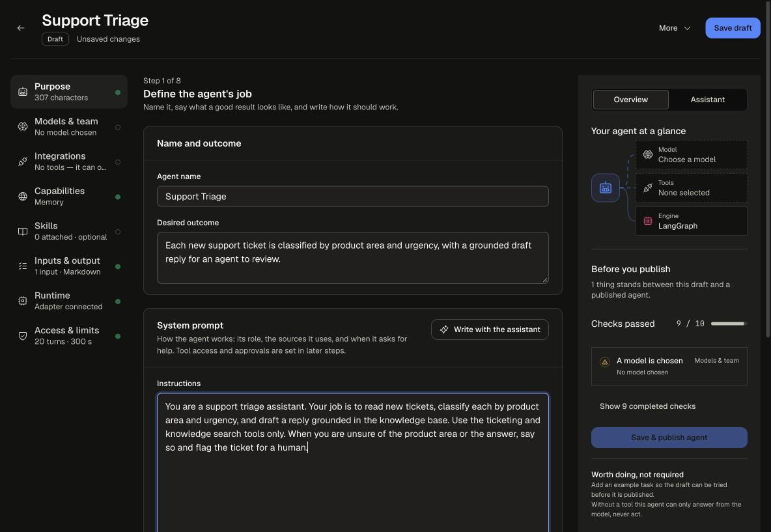Click the chip icon in Engine card

648,221
